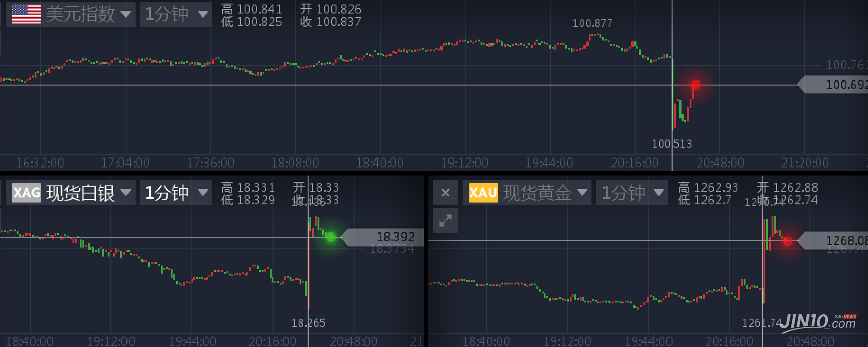This screenshot has width=868, height=347.
Task: Change dollar index 1分钟 timeframe
Action: tap(176, 14)
